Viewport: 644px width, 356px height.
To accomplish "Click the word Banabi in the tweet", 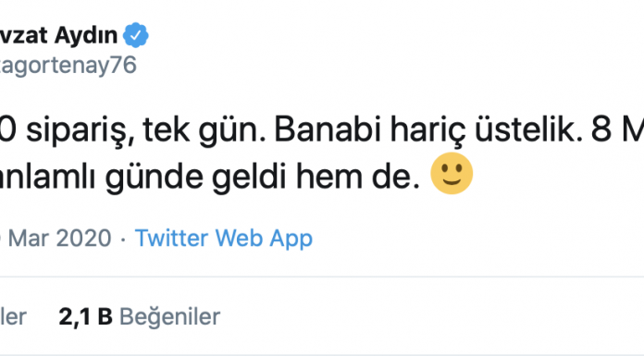I will pyautogui.click(x=328, y=130).
